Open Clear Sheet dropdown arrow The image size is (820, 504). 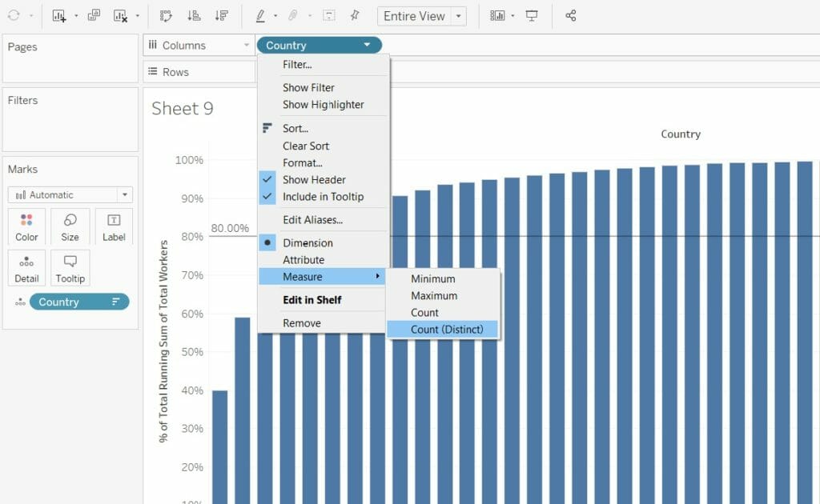137,16
